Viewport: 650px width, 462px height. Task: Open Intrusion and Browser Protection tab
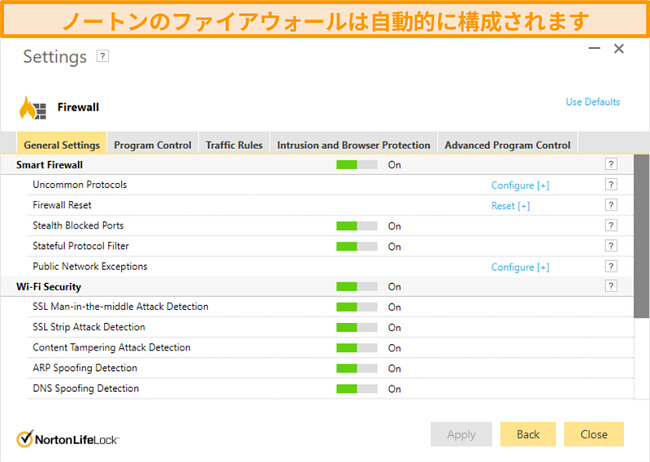click(x=354, y=145)
